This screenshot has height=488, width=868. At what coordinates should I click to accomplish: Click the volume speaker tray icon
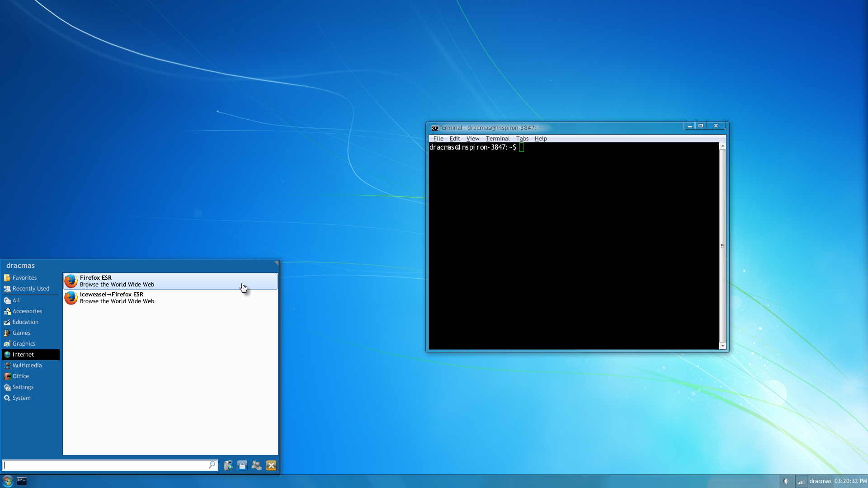click(x=786, y=481)
